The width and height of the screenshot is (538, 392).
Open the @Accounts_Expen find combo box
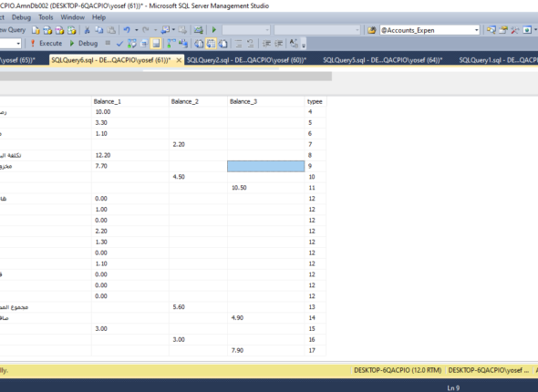(x=429, y=30)
